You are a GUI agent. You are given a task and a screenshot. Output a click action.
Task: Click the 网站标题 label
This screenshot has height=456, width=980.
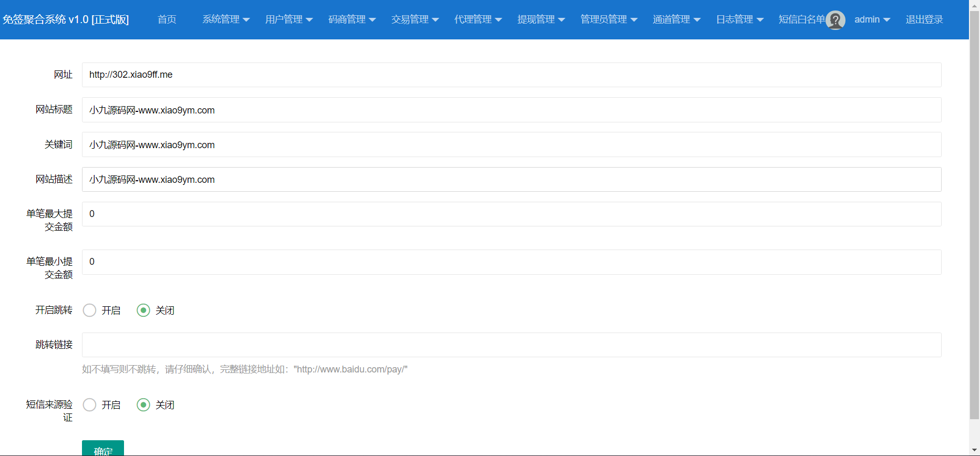(x=54, y=109)
